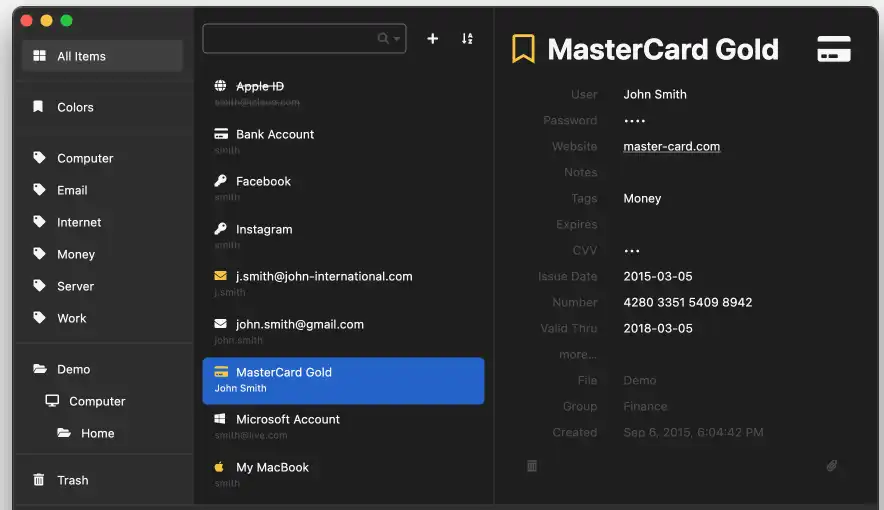Click the card Number 4280 3351 5409 8942
The image size is (884, 510).
point(688,302)
